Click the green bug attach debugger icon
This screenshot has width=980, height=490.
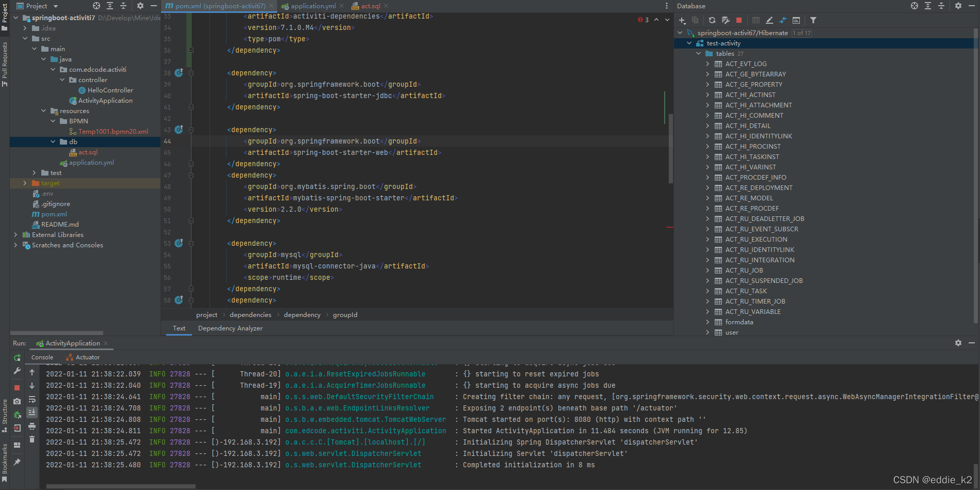17,415
